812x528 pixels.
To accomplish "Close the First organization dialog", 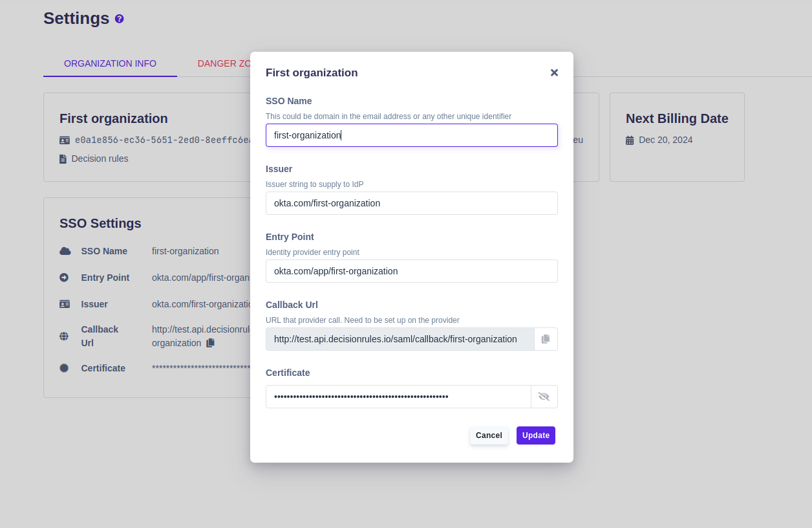I will tap(554, 72).
